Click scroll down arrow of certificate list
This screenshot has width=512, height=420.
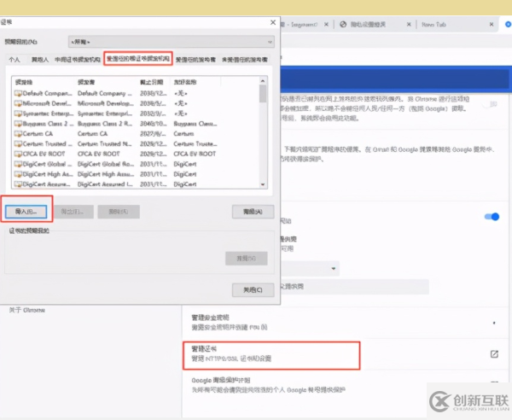[263, 184]
